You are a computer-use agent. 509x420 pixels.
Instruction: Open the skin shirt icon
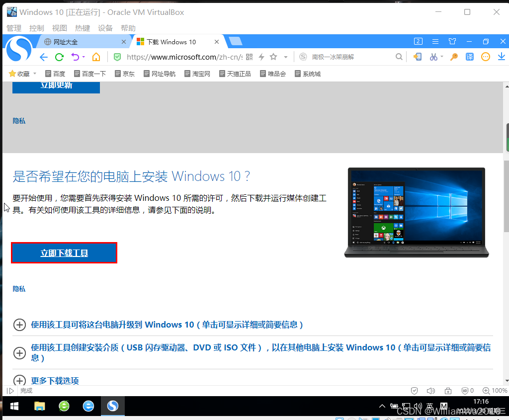point(452,41)
